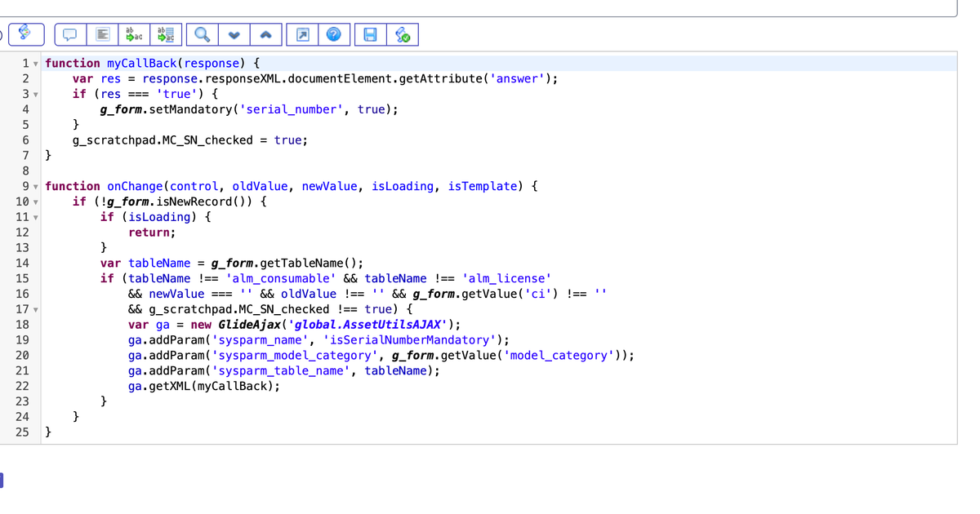Open the script debugger icon
The height and width of the screenshot is (514, 980).
pyautogui.click(x=403, y=35)
